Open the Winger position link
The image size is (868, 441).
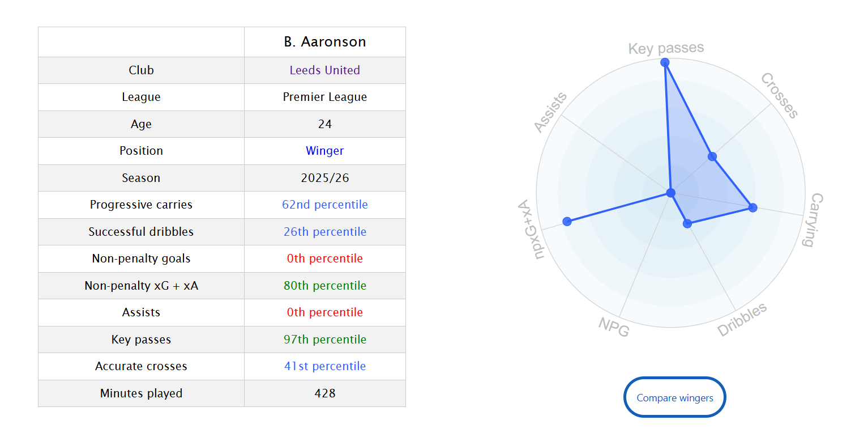[324, 151]
